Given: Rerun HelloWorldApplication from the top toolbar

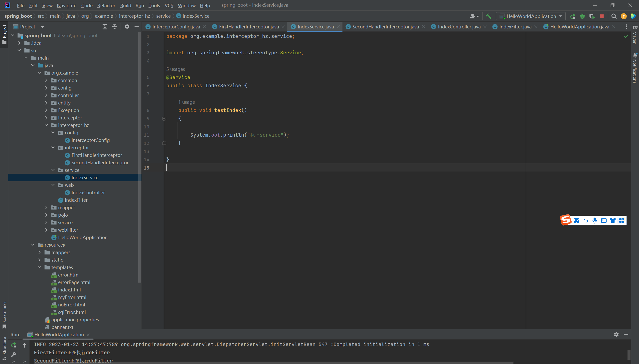Looking at the screenshot, I should pos(573,16).
